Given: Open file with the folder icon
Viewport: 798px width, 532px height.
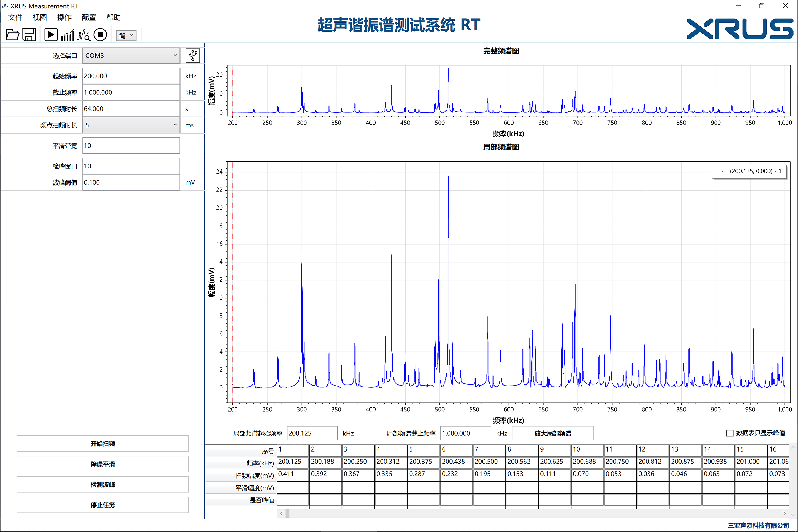Looking at the screenshot, I should pos(13,35).
